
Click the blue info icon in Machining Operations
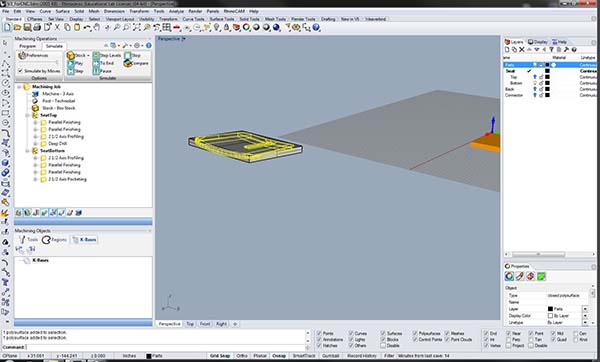(148, 46)
